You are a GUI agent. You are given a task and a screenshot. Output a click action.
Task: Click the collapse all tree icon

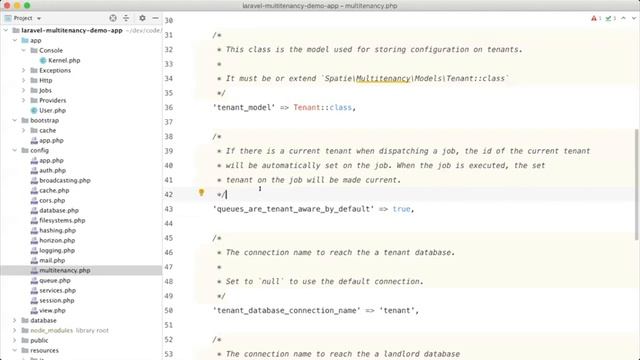tap(126, 18)
